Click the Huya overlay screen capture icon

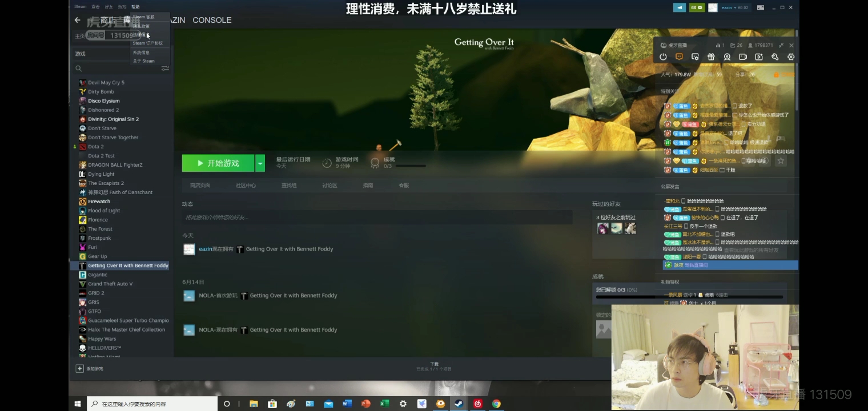click(x=695, y=57)
